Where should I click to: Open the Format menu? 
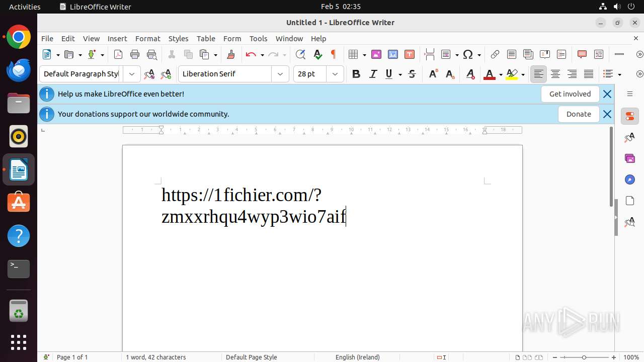(x=148, y=38)
